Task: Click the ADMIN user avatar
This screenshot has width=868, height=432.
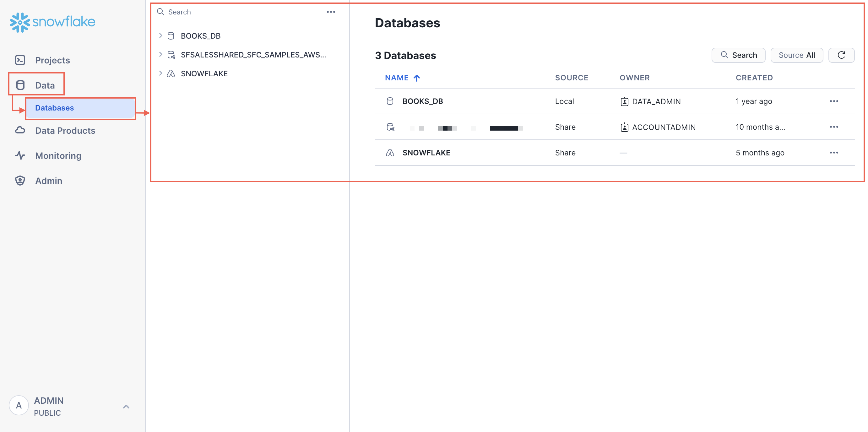Action: (19, 405)
